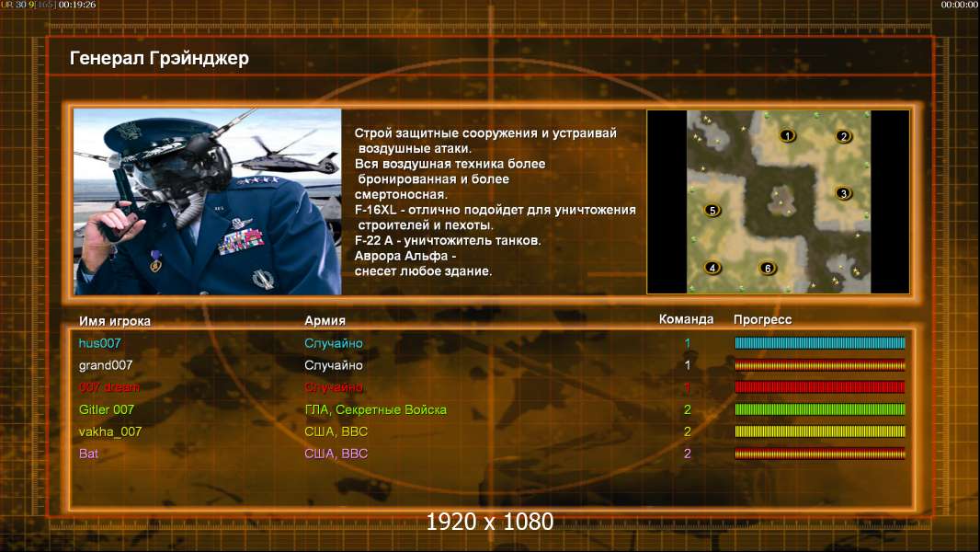Image resolution: width=980 pixels, height=552 pixels.
Task: Click team number for grand007
Action: [x=688, y=365]
